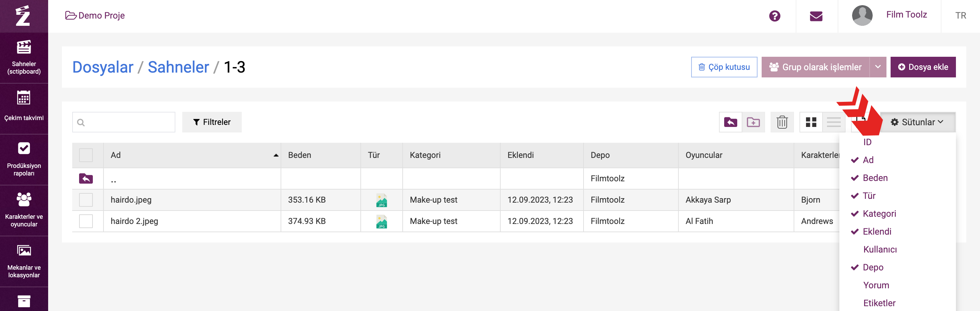Check the hairdo.jpeg row checkbox

86,200
